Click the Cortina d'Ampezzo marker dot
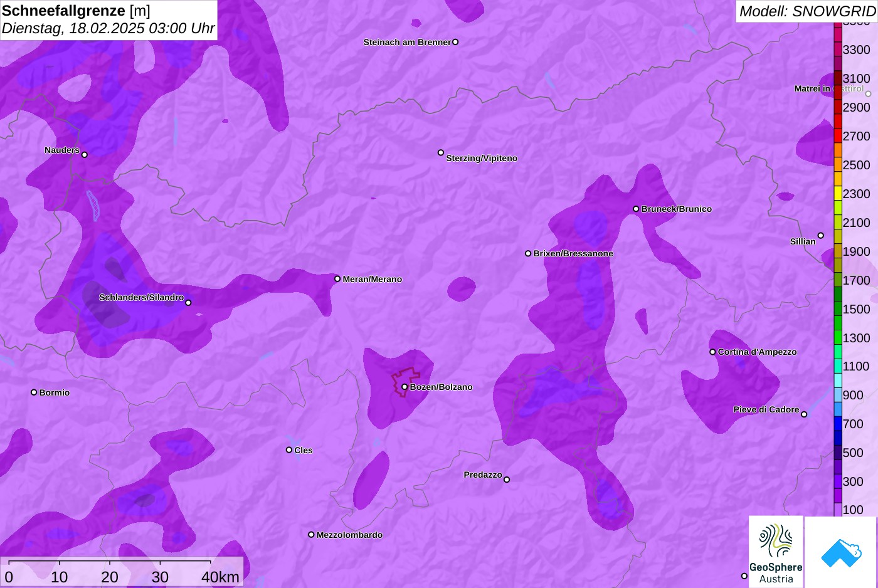 (712, 352)
